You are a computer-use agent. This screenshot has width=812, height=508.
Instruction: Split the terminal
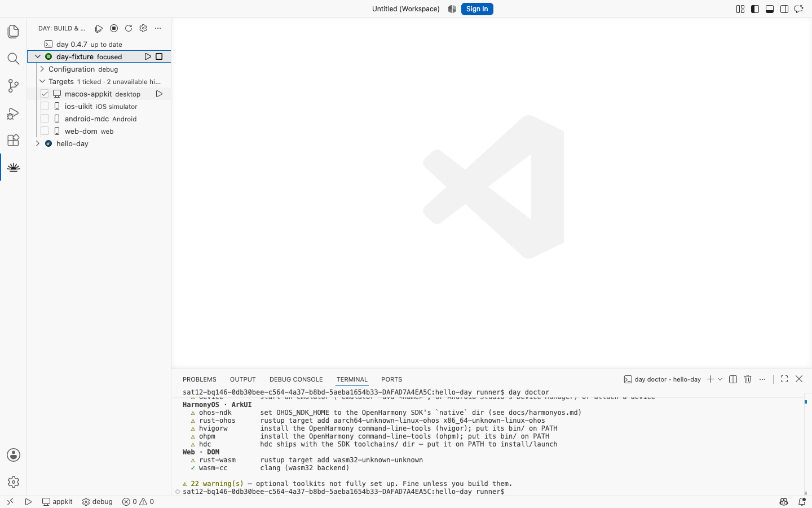pyautogui.click(x=733, y=379)
